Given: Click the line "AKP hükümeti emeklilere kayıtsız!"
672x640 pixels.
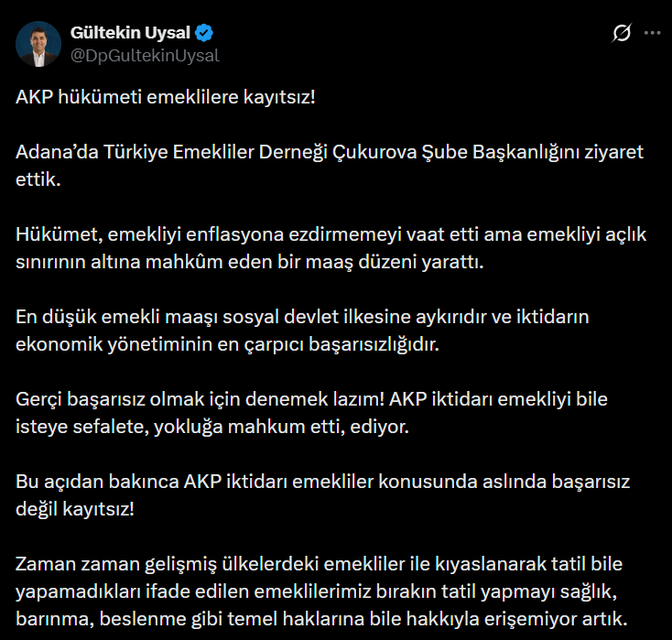Looking at the screenshot, I should [x=166, y=96].
